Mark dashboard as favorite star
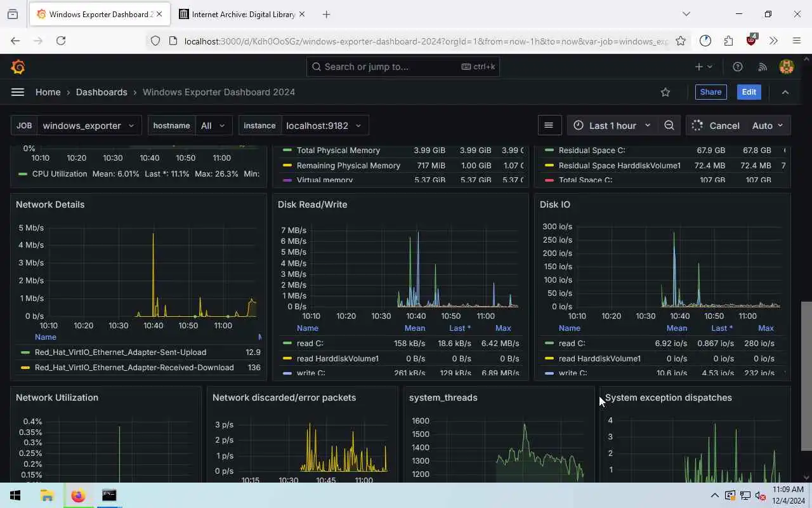812x508 pixels. tap(665, 92)
